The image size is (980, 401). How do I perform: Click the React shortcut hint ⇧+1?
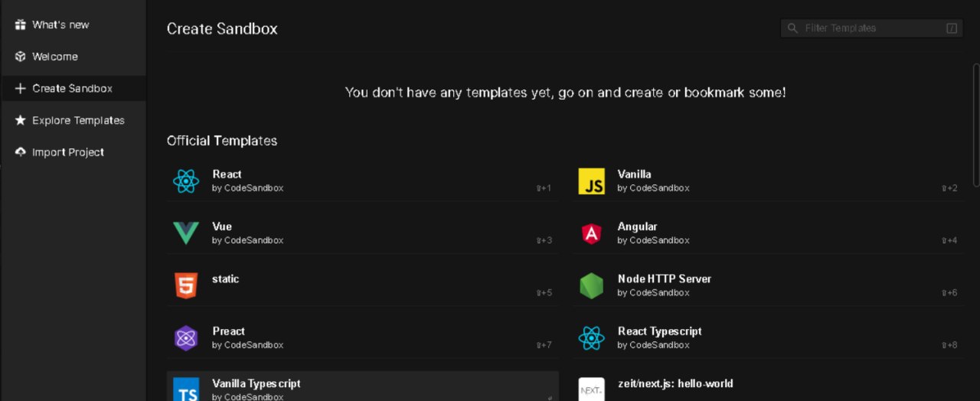click(x=544, y=188)
